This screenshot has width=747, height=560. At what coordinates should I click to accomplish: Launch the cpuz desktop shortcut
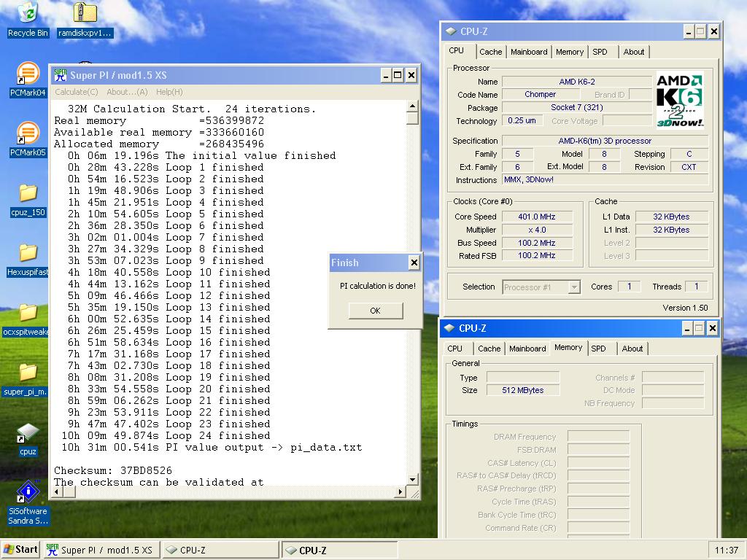click(x=28, y=439)
